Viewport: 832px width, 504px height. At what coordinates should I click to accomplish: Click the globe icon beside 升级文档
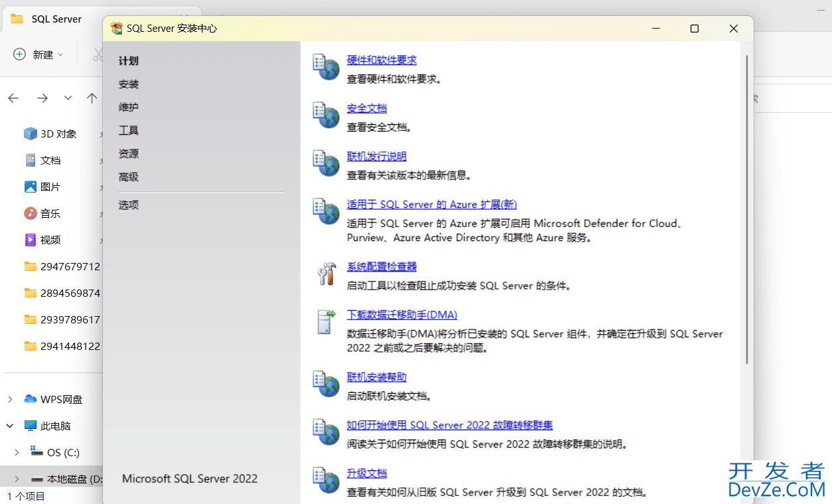pyautogui.click(x=326, y=479)
